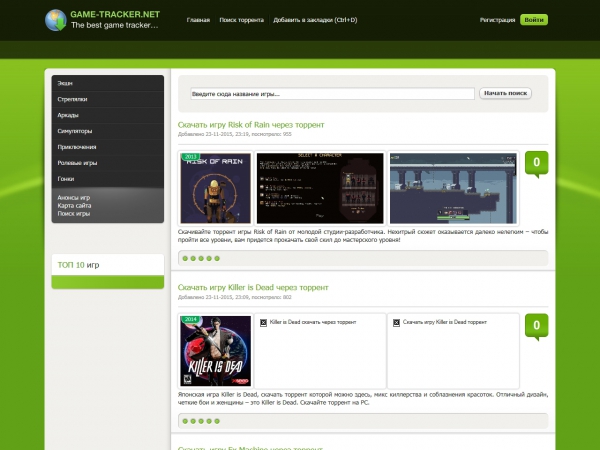This screenshot has height=450, width=600.
Task: Click the green Войти button
Action: (x=534, y=20)
